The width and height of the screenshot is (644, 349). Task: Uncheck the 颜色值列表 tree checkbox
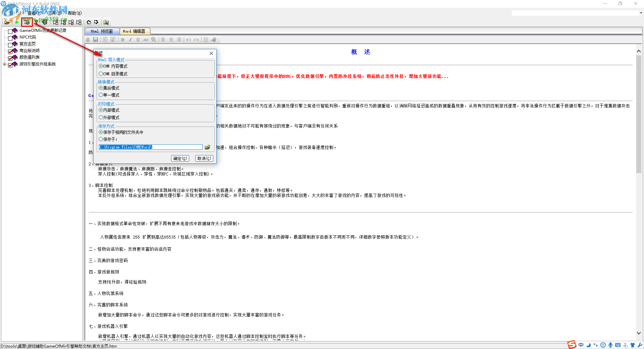[x=10, y=58]
